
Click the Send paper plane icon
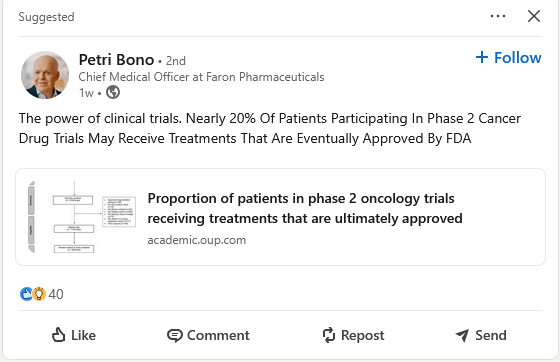(x=462, y=335)
